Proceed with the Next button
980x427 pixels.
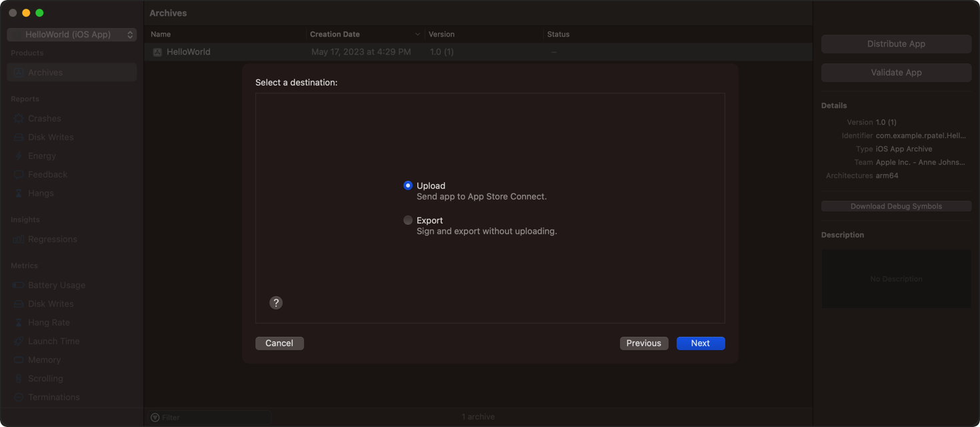701,344
